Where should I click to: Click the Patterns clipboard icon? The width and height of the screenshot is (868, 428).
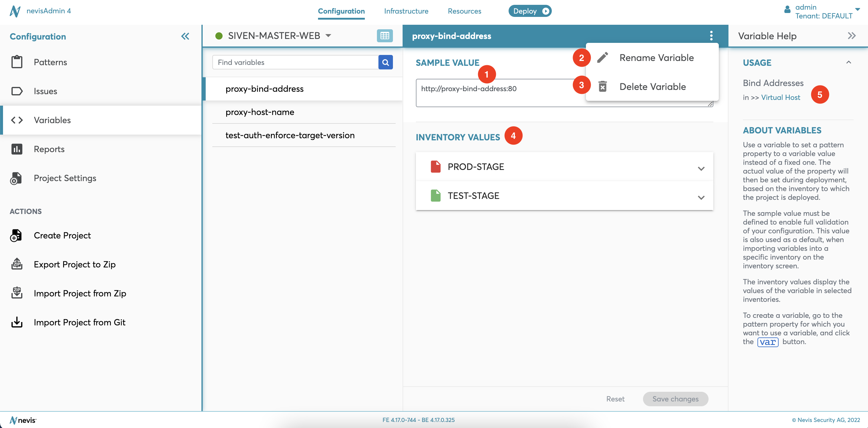click(x=17, y=62)
